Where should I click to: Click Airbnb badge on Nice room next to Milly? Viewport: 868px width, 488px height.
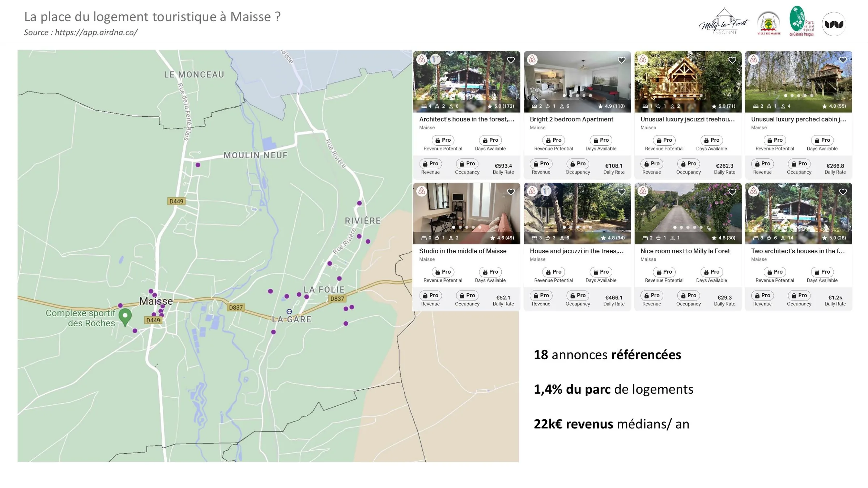[643, 191]
